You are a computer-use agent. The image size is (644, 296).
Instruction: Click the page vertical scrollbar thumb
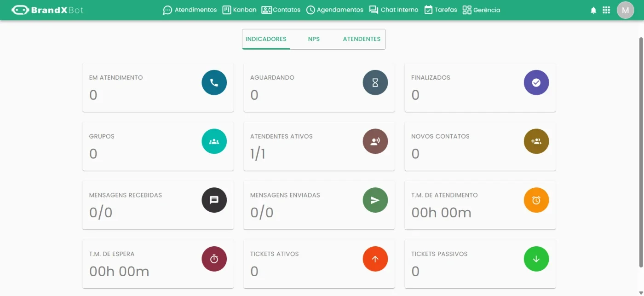coord(641,152)
